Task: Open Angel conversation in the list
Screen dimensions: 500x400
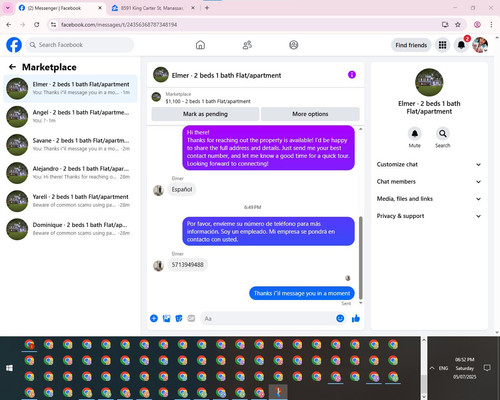Action: (x=70, y=116)
